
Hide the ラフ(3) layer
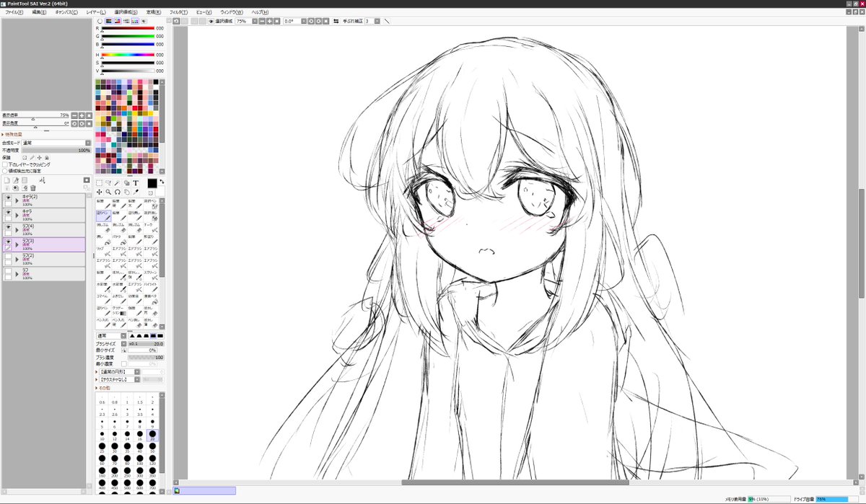pos(8,242)
